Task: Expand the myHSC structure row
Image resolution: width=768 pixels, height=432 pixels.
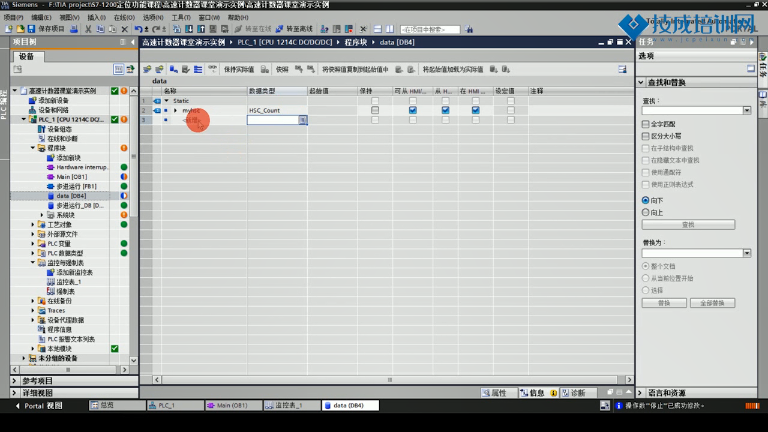Action: point(175,110)
